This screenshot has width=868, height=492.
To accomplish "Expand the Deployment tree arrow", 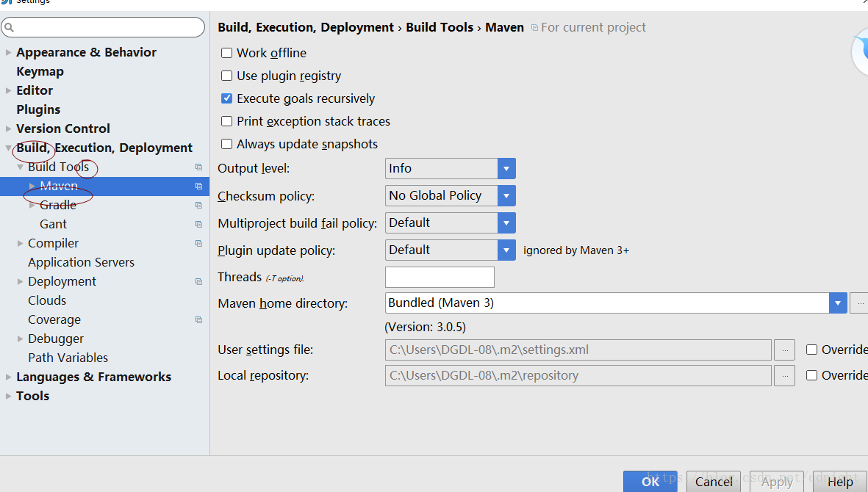I will click(20, 281).
